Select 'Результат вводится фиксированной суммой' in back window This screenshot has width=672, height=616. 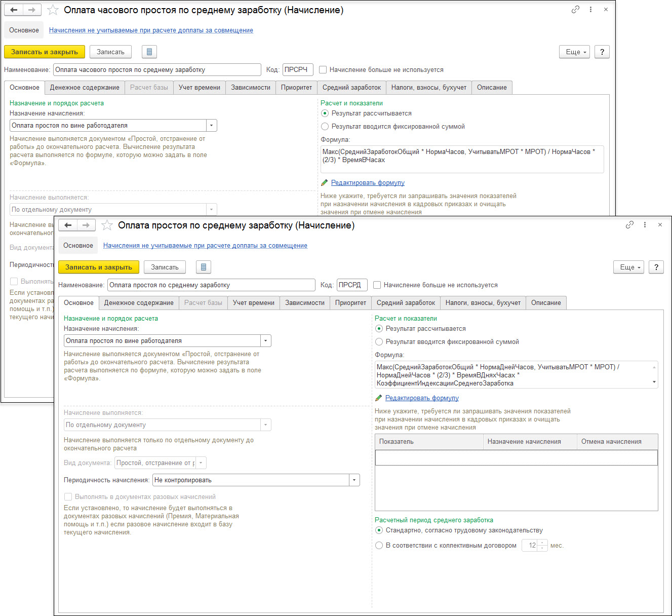[325, 127]
